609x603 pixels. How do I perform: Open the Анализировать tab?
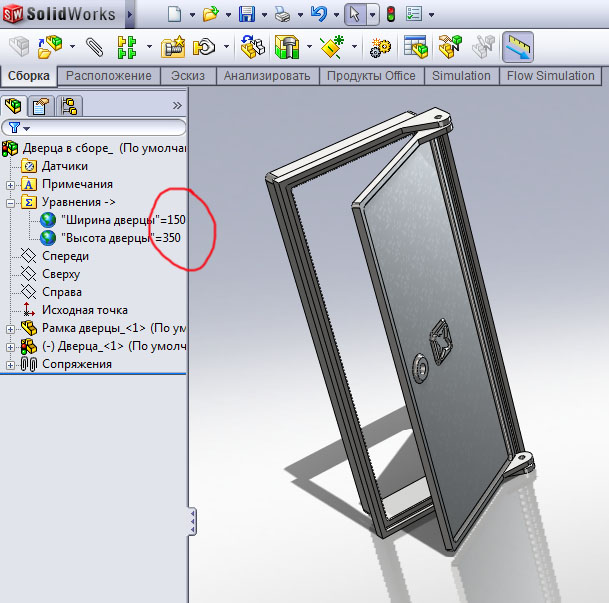pos(268,76)
